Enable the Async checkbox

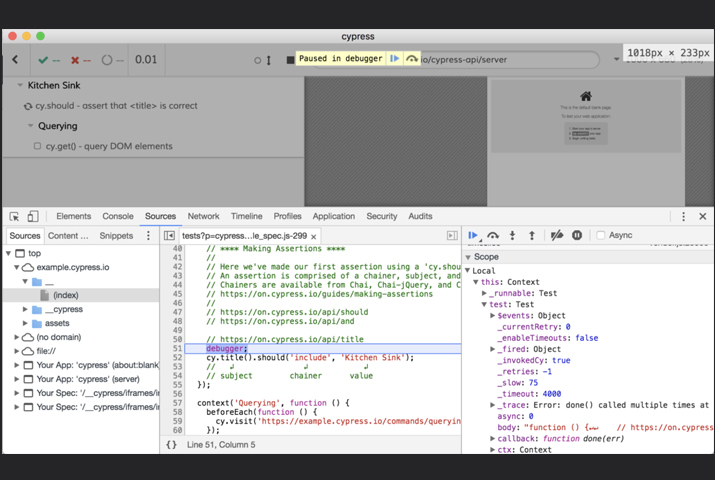[601, 236]
